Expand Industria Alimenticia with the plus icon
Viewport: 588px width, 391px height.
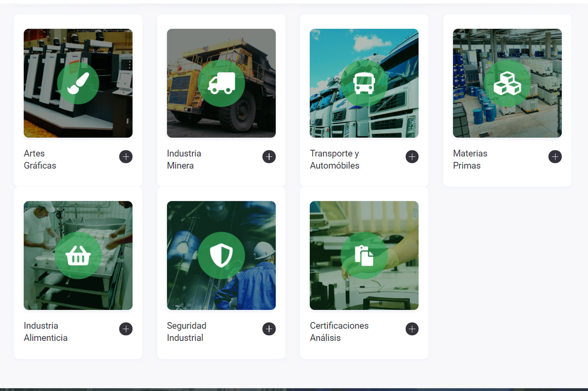(126, 329)
